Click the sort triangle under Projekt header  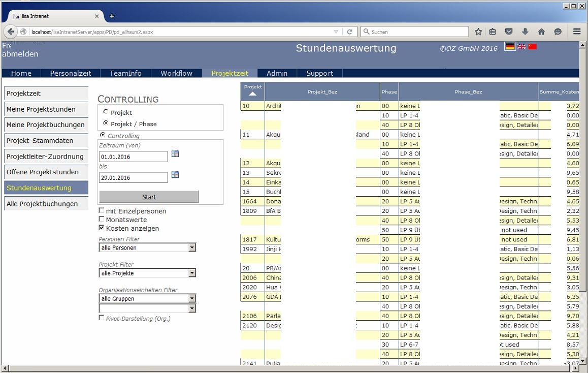pyautogui.click(x=253, y=94)
